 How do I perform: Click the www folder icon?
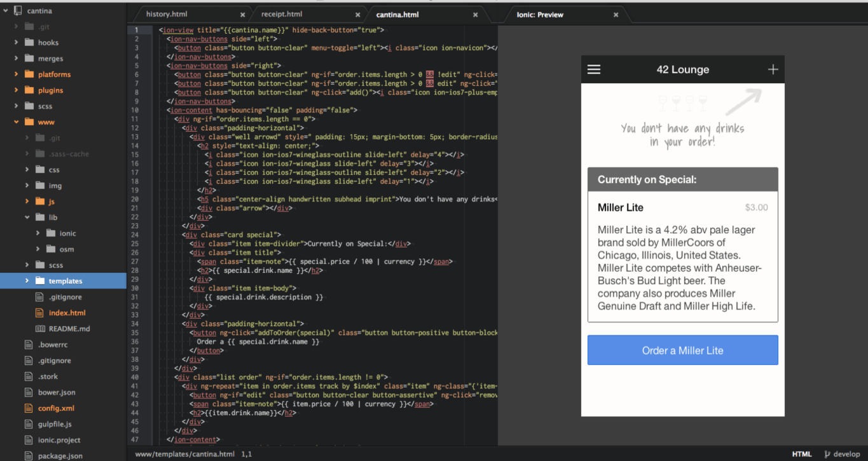[28, 122]
